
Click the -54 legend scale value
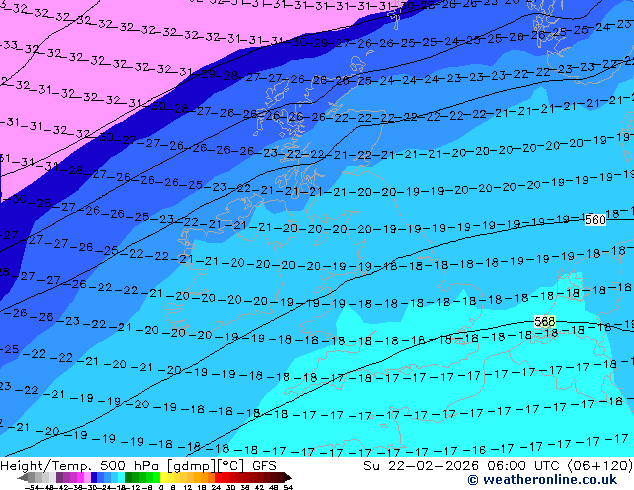(32, 488)
